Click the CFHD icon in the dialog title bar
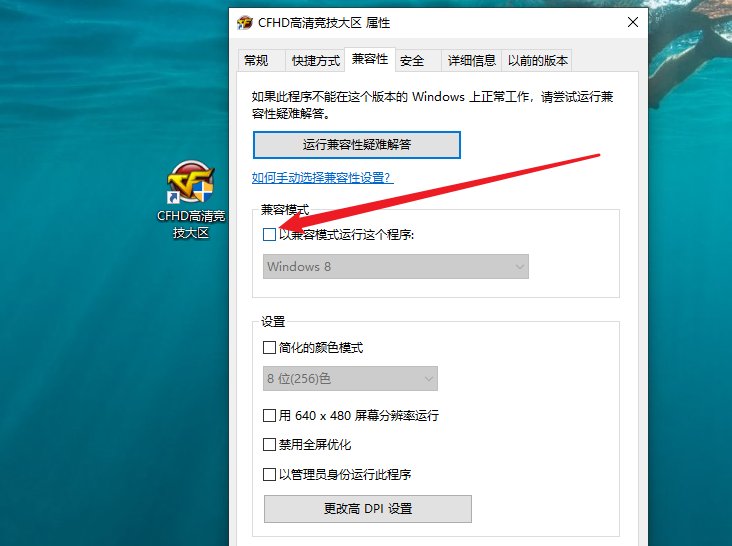Image resolution: width=732 pixels, height=546 pixels. click(x=245, y=22)
